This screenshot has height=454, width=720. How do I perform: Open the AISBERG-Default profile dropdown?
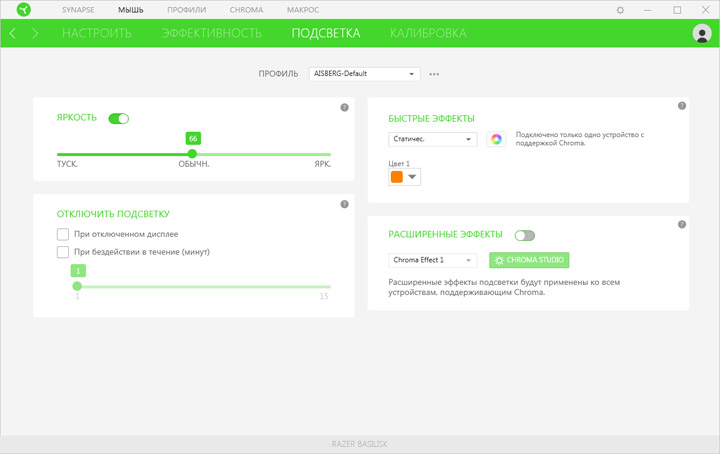pos(365,74)
